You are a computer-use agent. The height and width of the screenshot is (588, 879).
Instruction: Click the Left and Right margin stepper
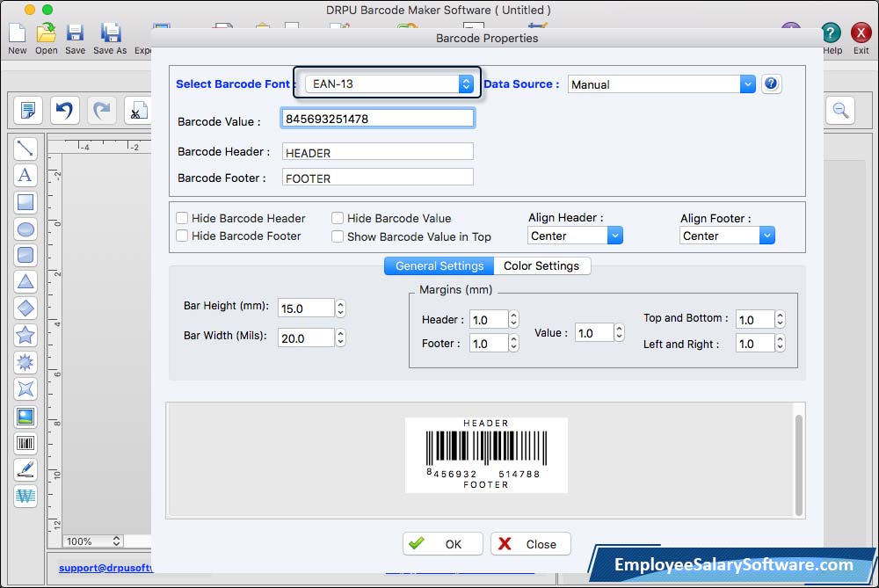pyautogui.click(x=780, y=343)
